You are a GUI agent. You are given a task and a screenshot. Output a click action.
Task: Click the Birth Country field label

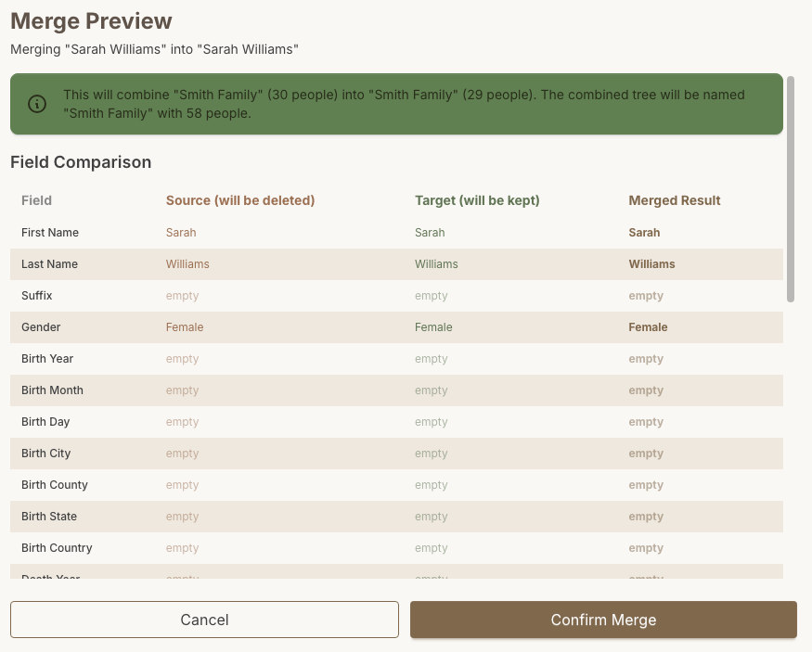57,548
